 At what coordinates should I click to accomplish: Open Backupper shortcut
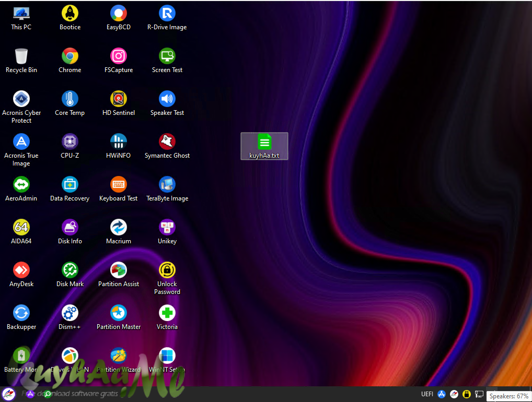(21, 317)
